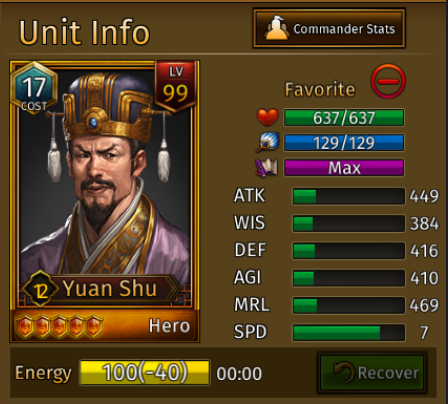448x404 pixels.
Task: Open the Commander Stats panel
Action: coord(329,29)
